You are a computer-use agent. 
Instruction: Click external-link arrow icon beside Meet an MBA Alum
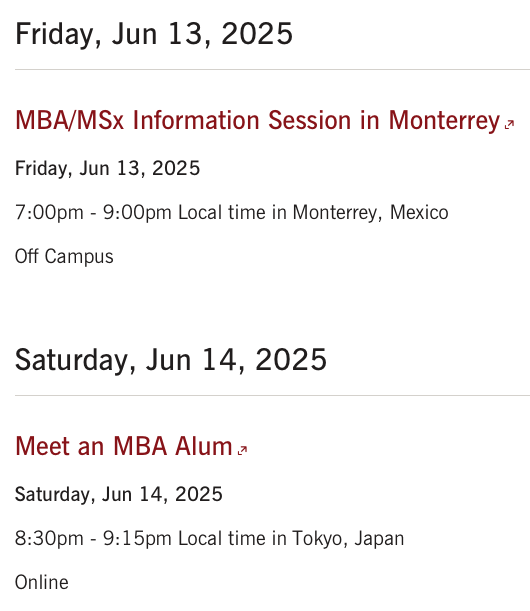[242, 450]
